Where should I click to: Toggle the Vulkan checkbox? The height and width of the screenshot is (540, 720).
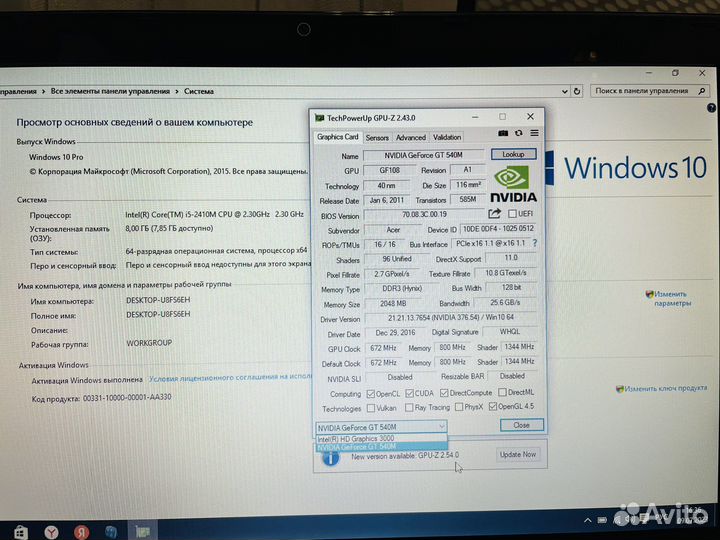(x=371, y=408)
